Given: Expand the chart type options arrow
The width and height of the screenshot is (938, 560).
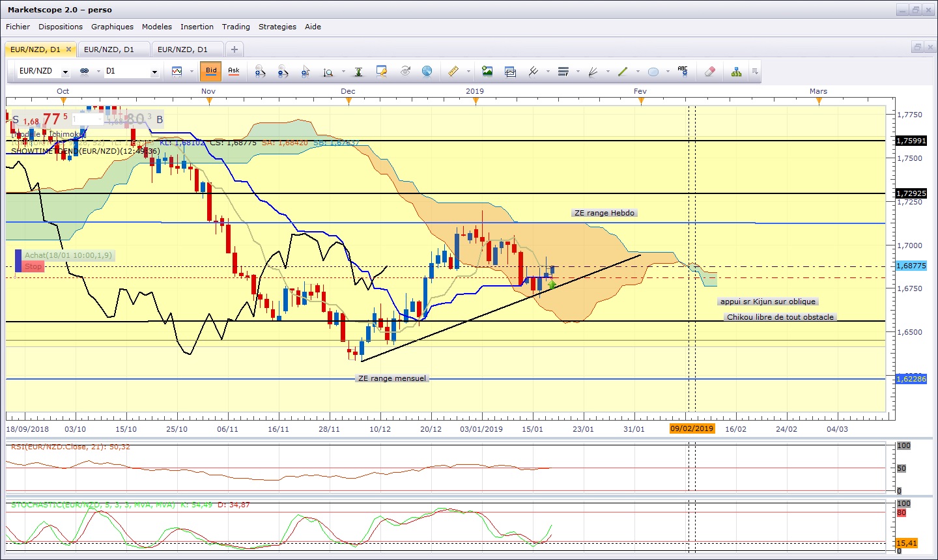Looking at the screenshot, I should coord(192,72).
